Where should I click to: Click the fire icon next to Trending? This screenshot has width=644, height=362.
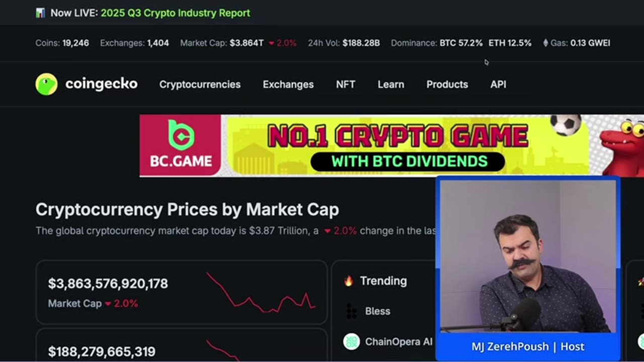349,281
